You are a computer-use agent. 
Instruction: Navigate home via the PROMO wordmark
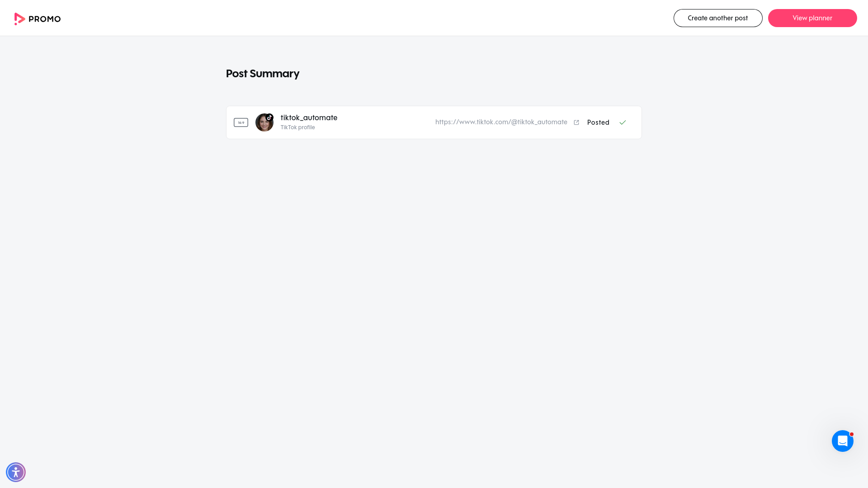pyautogui.click(x=44, y=19)
